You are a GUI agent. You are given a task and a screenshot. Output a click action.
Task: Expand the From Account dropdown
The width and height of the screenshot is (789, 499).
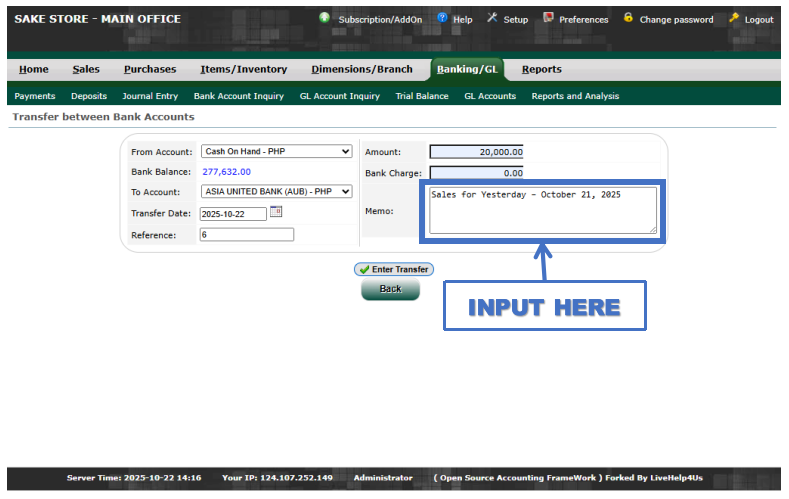click(277, 152)
